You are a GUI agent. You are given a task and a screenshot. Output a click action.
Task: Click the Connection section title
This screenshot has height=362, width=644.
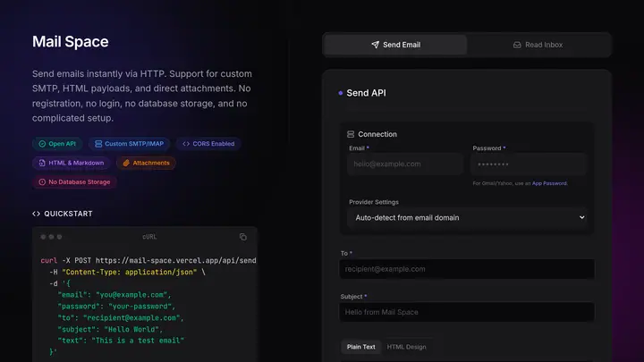click(x=377, y=134)
